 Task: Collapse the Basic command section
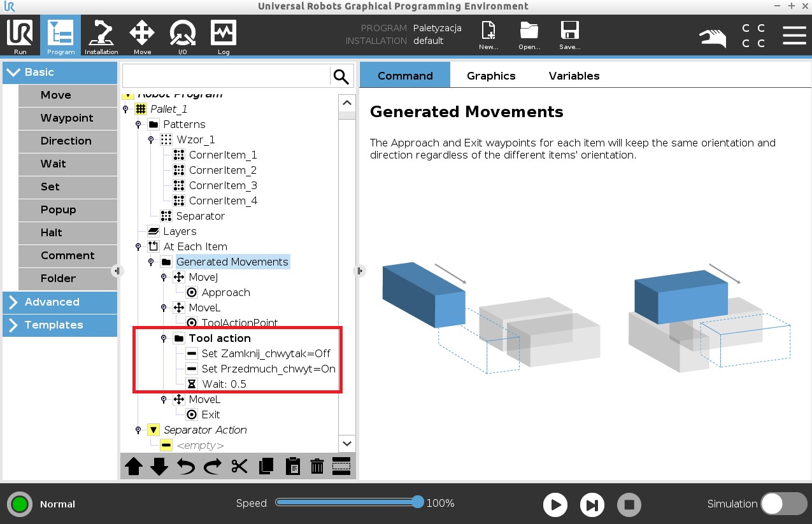point(60,72)
